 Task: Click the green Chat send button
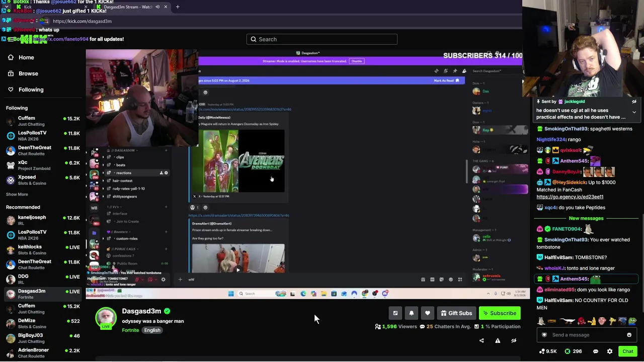click(x=627, y=351)
